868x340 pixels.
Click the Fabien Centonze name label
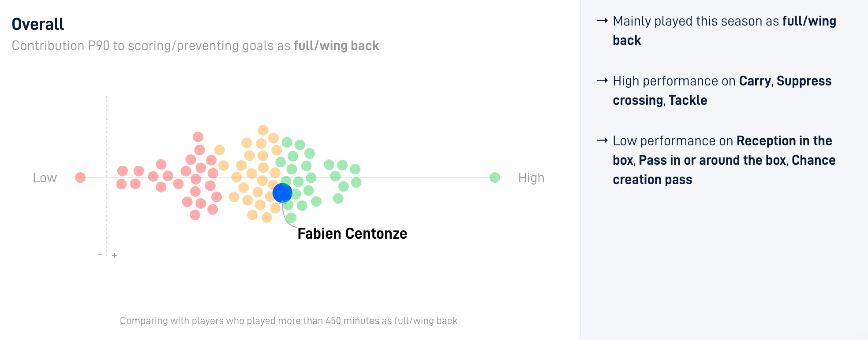(352, 233)
